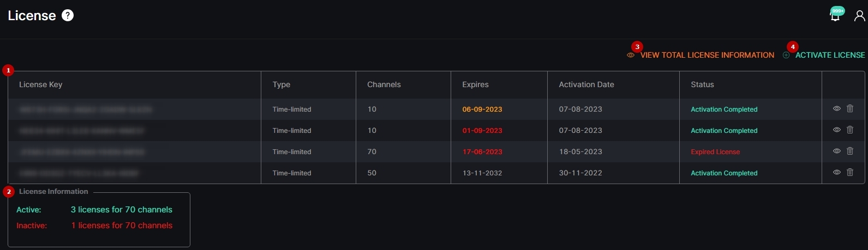The image size is (868, 250).
Task: Click the Expired License status text
Action: tap(715, 152)
